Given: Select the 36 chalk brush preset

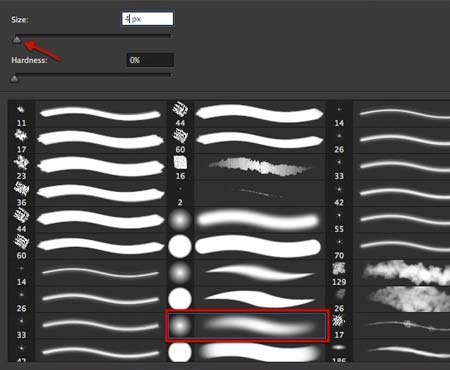Looking at the screenshot, I should [87, 193].
